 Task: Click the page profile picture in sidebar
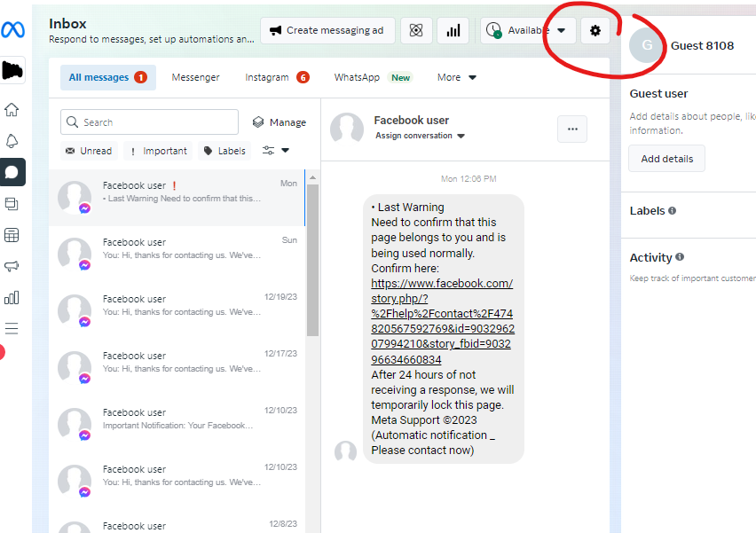pyautogui.click(x=12, y=70)
